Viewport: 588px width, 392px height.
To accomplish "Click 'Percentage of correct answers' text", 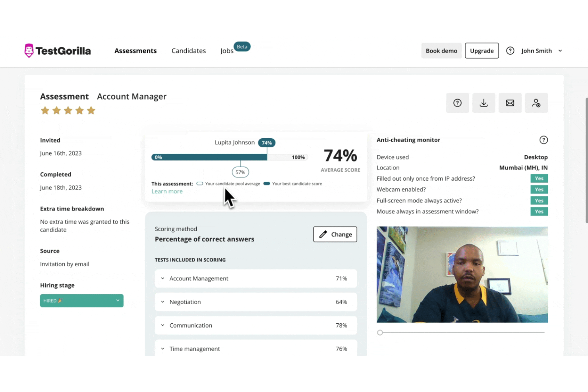I will point(204,239).
